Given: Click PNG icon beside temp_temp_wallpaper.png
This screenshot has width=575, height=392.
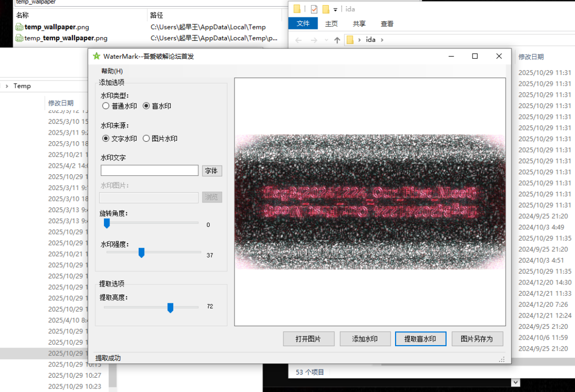Looking at the screenshot, I should click(x=19, y=38).
